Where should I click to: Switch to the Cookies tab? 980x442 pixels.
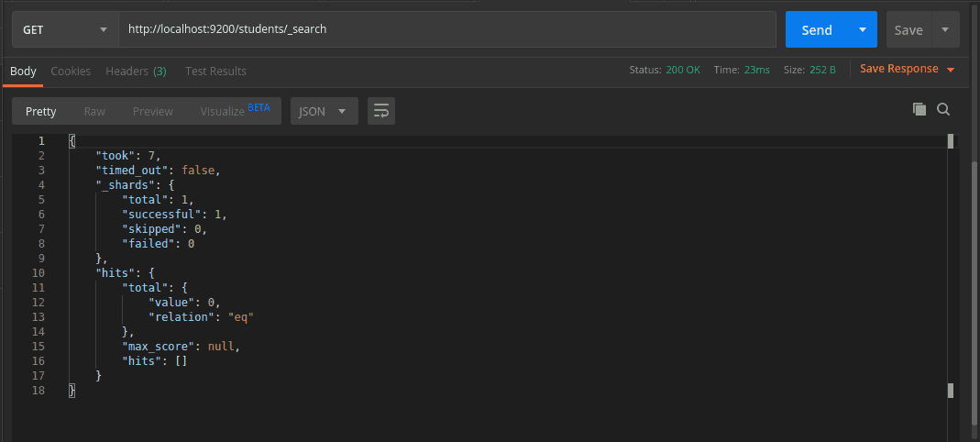point(71,71)
